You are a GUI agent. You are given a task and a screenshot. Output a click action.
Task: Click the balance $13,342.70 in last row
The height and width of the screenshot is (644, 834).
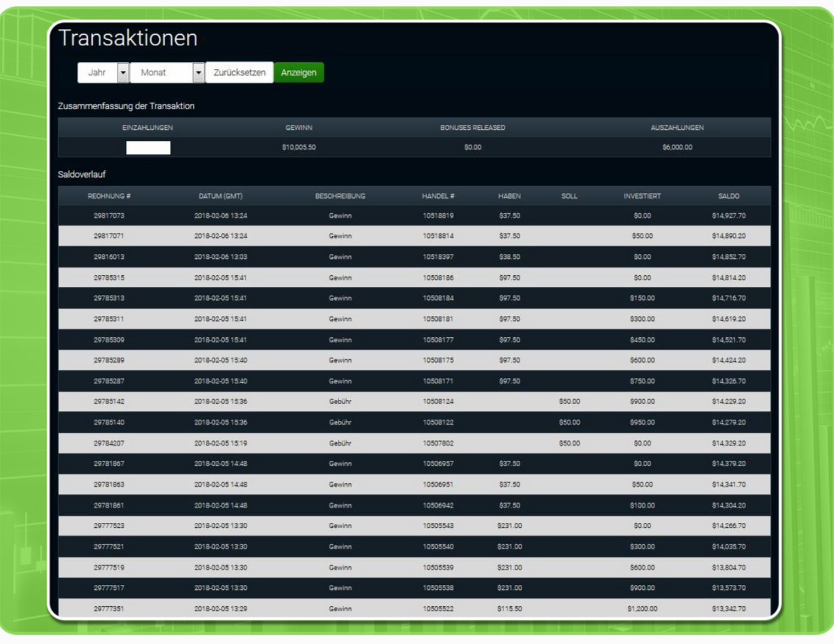(728, 609)
